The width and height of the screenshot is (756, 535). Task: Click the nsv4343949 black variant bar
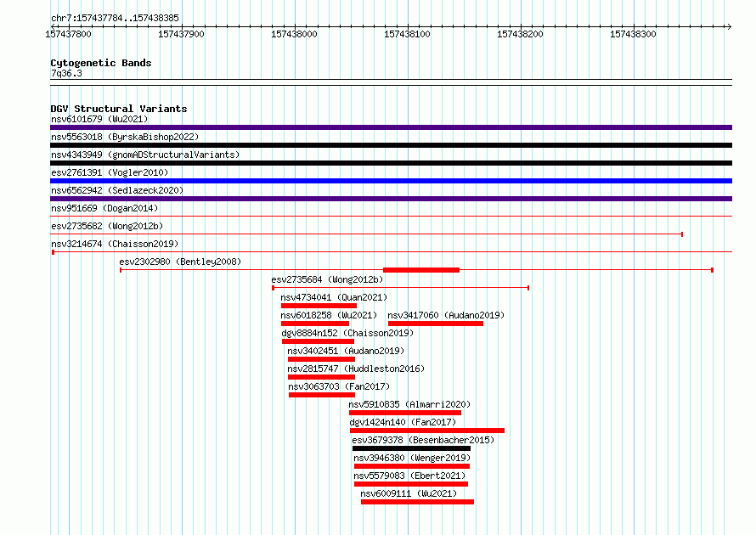pos(391,163)
